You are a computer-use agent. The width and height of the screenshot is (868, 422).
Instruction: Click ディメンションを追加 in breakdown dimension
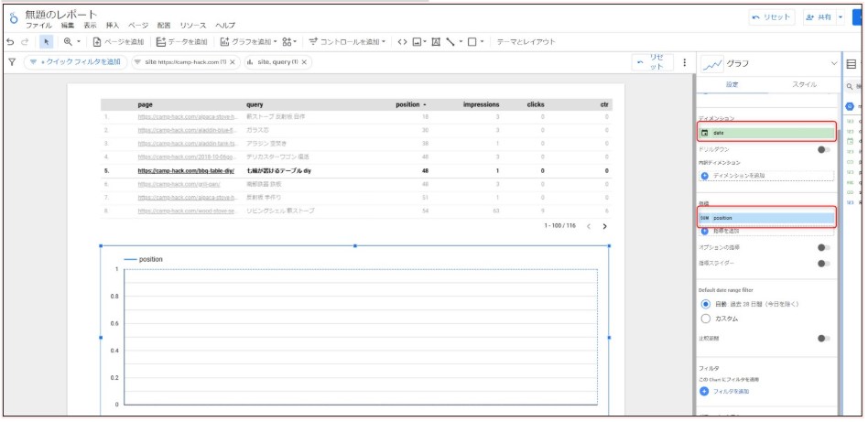point(766,176)
